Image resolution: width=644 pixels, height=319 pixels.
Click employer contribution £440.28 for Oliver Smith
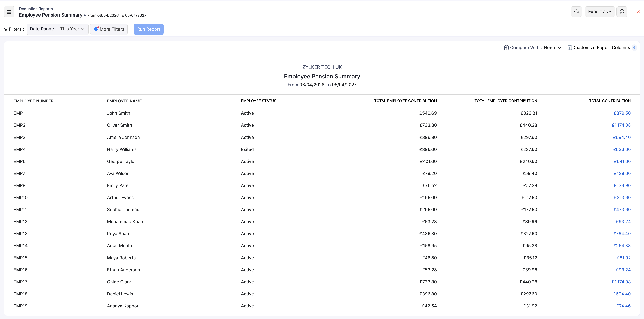click(528, 125)
